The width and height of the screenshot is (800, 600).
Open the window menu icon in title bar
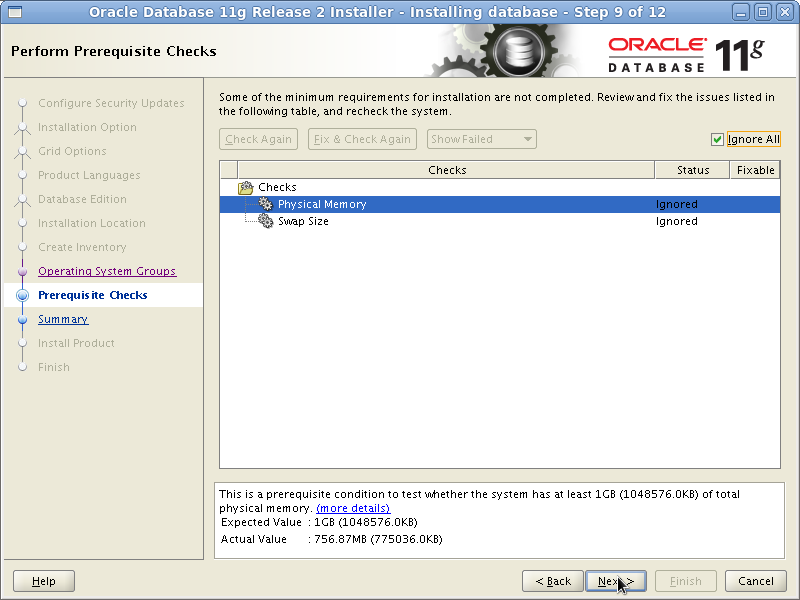15,12
